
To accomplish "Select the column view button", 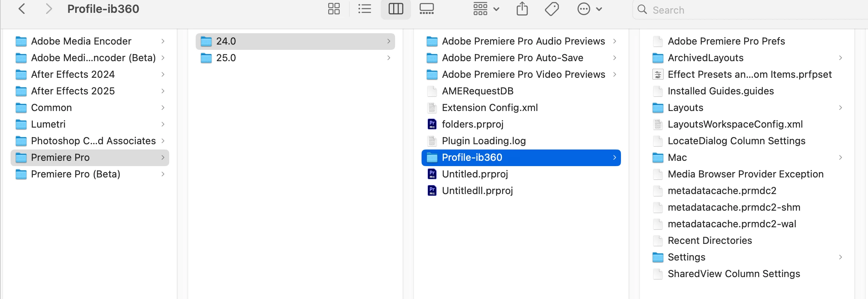I will click(x=396, y=9).
